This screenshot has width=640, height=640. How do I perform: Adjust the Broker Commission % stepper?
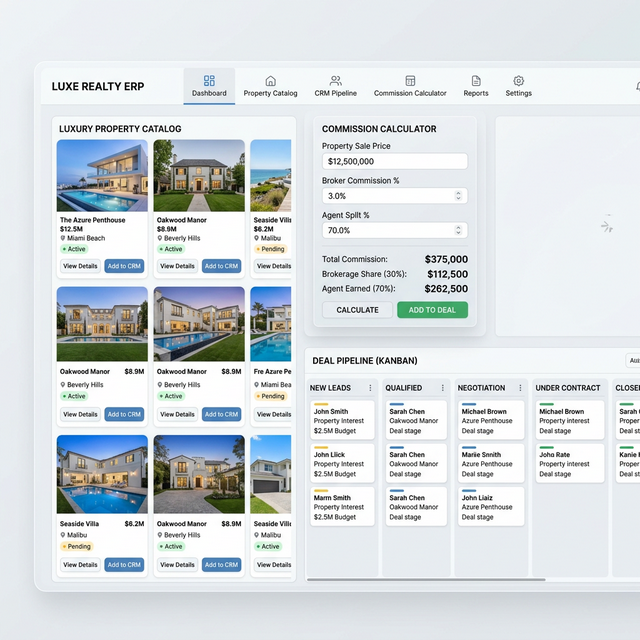pos(458,196)
